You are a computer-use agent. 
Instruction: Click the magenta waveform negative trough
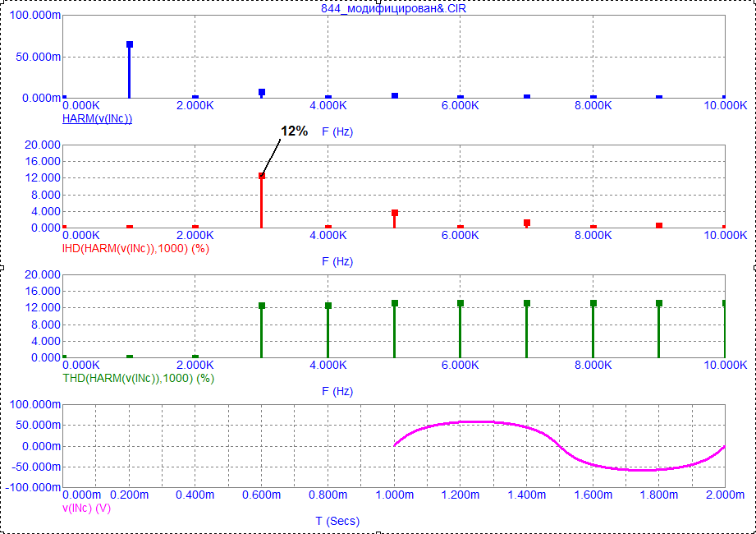(x=644, y=470)
